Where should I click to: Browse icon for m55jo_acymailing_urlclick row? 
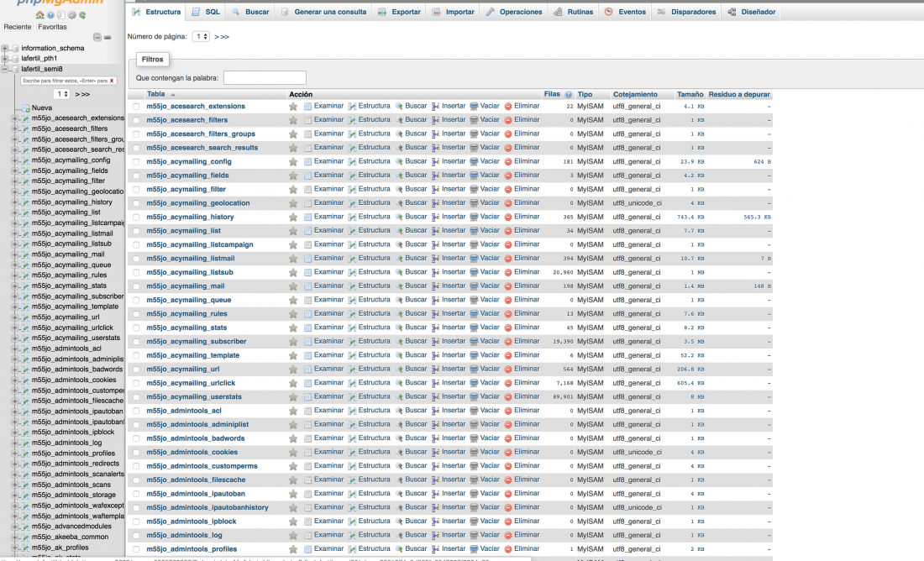[307, 383]
